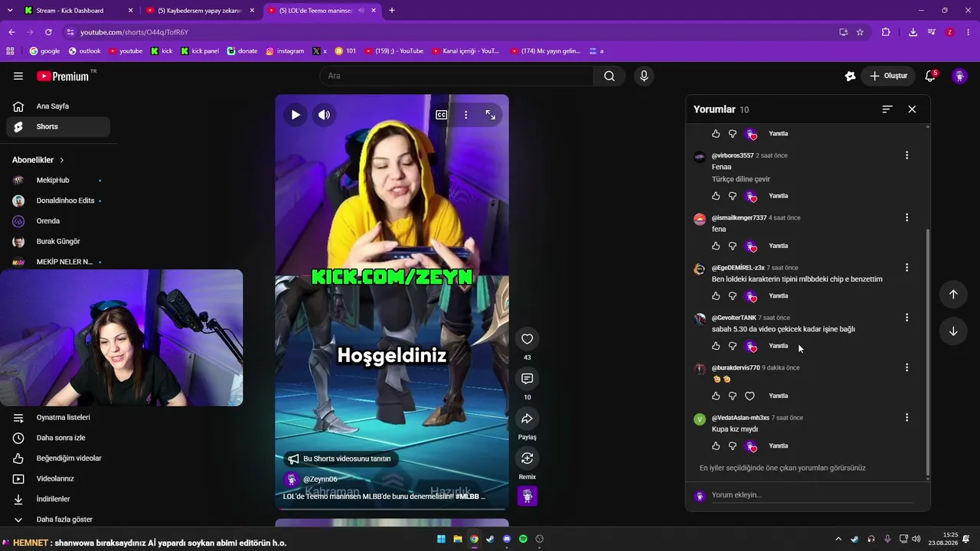Dislike the comment by @VedatAslan-mh3xs
The width and height of the screenshot is (980, 551).
pos(733,446)
